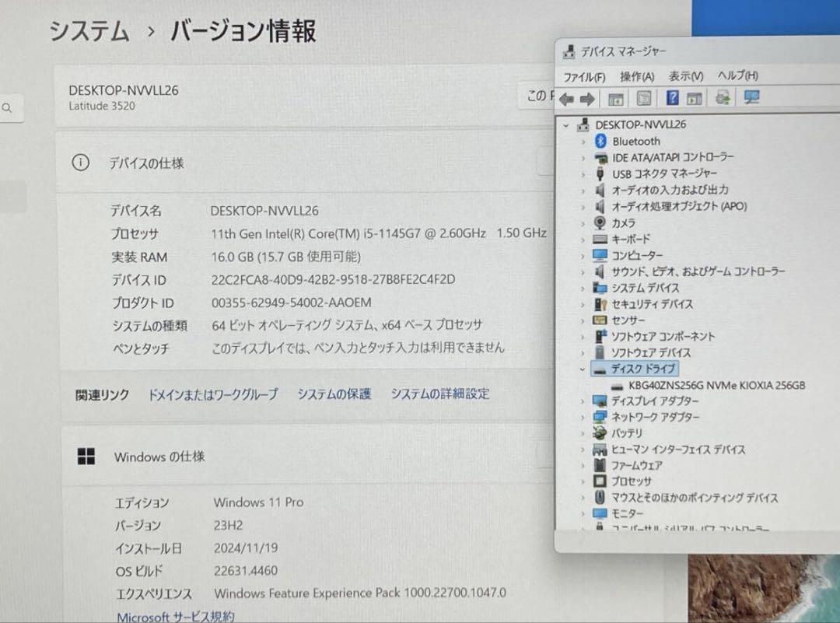
Task: Click the device ID starting 22C2FCA8
Action: pos(333,280)
